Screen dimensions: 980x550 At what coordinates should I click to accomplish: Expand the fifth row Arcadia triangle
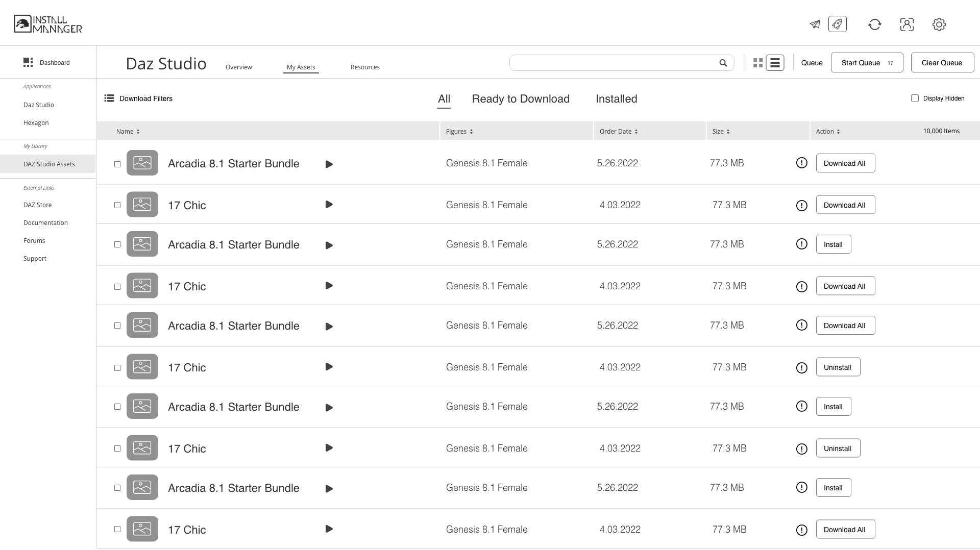(329, 327)
